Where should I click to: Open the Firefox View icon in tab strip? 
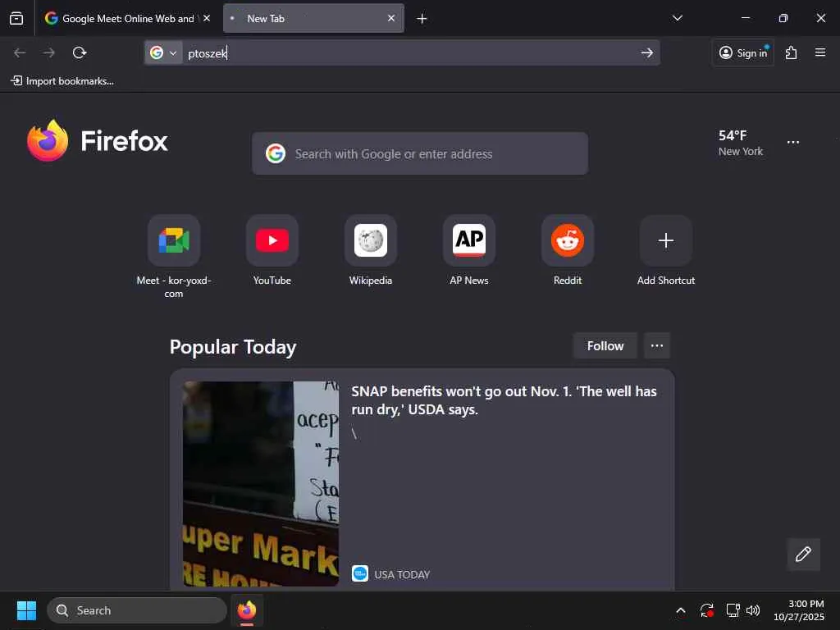pos(16,18)
